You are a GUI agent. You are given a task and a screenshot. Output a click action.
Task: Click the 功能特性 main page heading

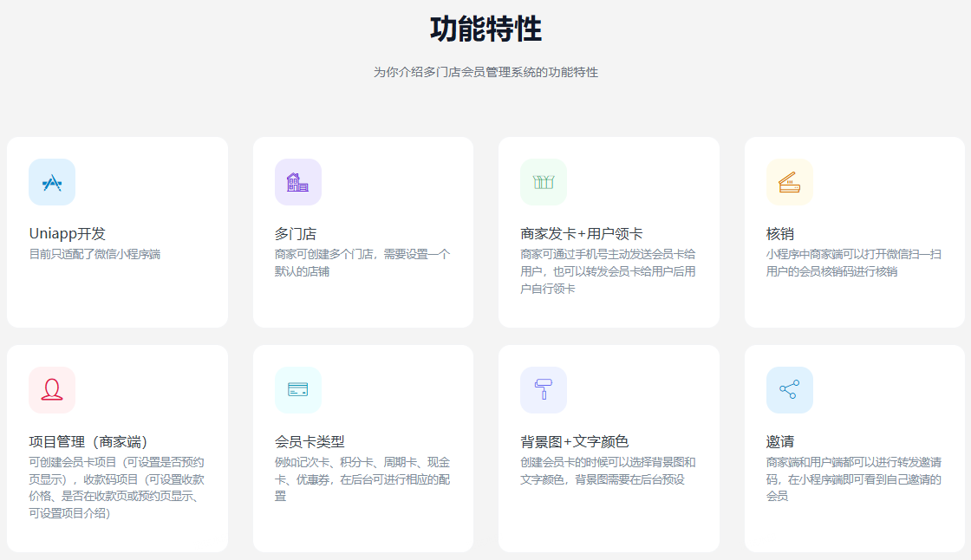tap(485, 29)
